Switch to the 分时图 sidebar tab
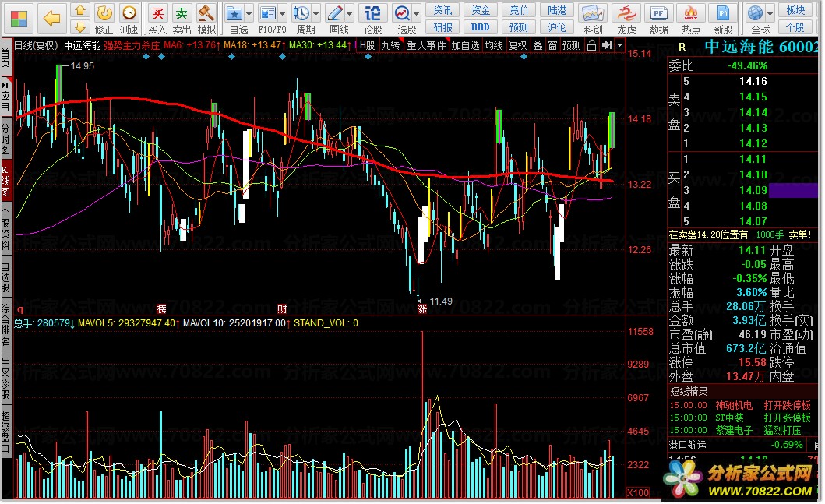 pos(5,139)
